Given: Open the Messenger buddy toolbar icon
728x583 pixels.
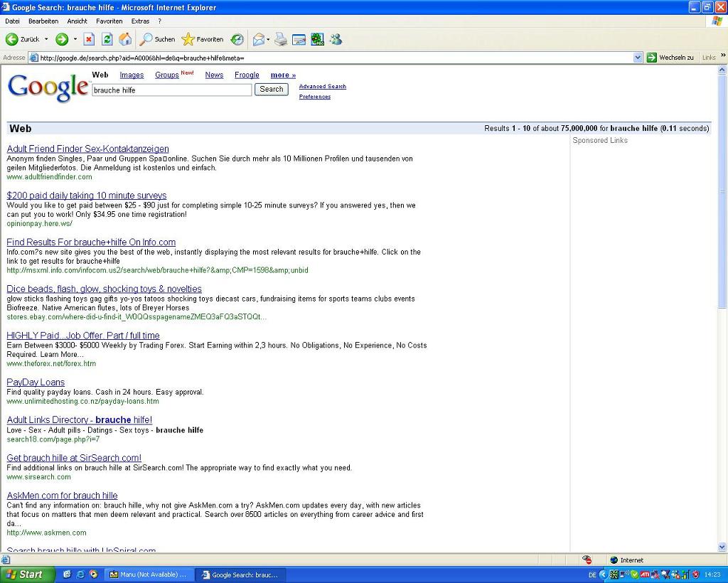Looking at the screenshot, I should 336,40.
